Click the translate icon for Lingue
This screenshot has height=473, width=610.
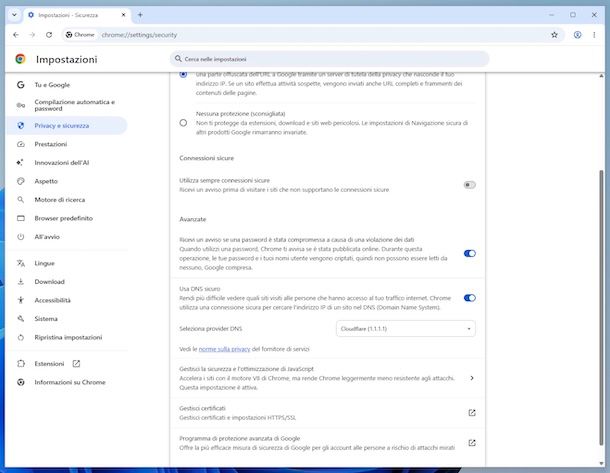(21, 263)
